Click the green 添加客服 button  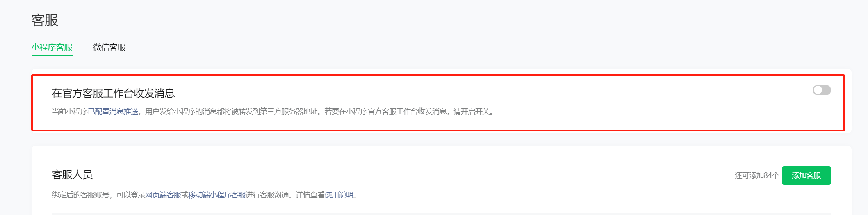(806, 176)
